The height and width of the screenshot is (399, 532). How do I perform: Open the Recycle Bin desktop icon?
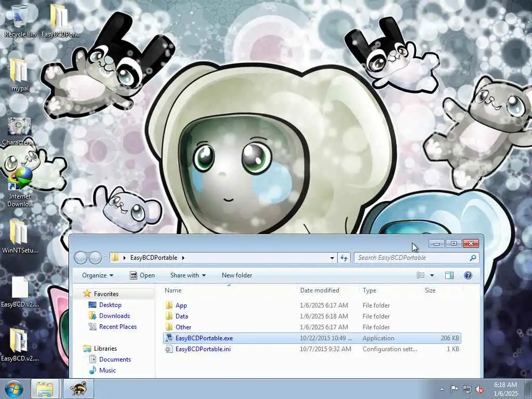(20, 20)
